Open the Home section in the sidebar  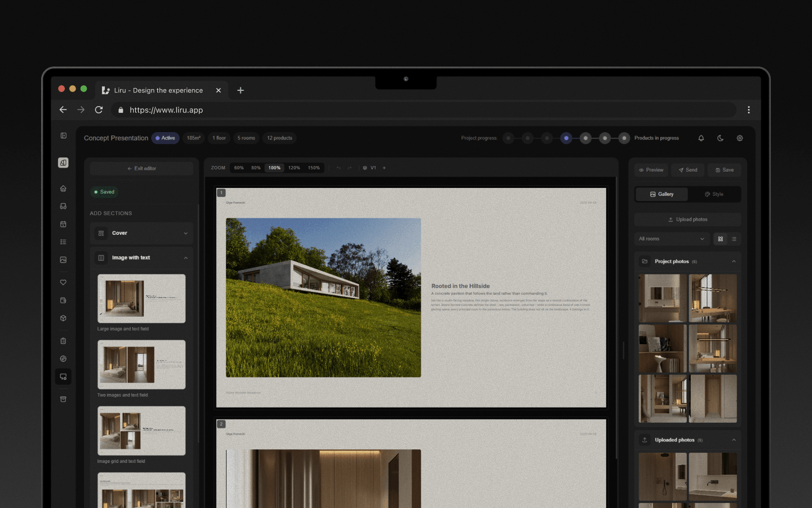(x=63, y=188)
